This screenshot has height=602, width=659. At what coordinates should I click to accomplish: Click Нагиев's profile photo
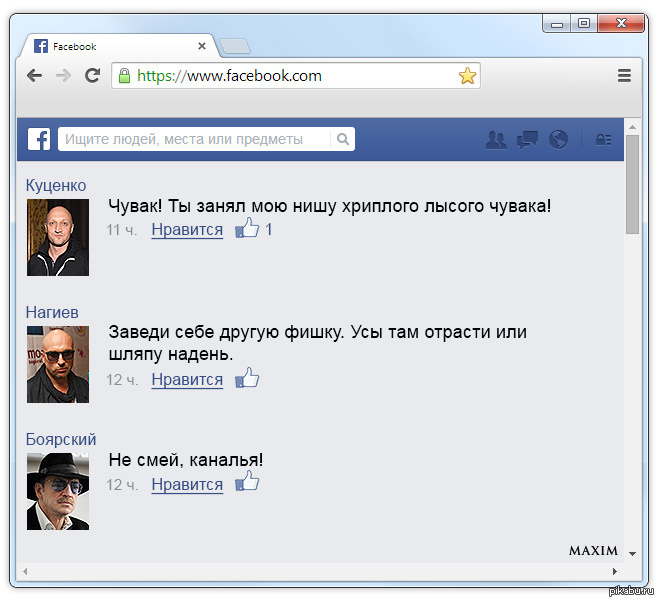click(x=58, y=364)
